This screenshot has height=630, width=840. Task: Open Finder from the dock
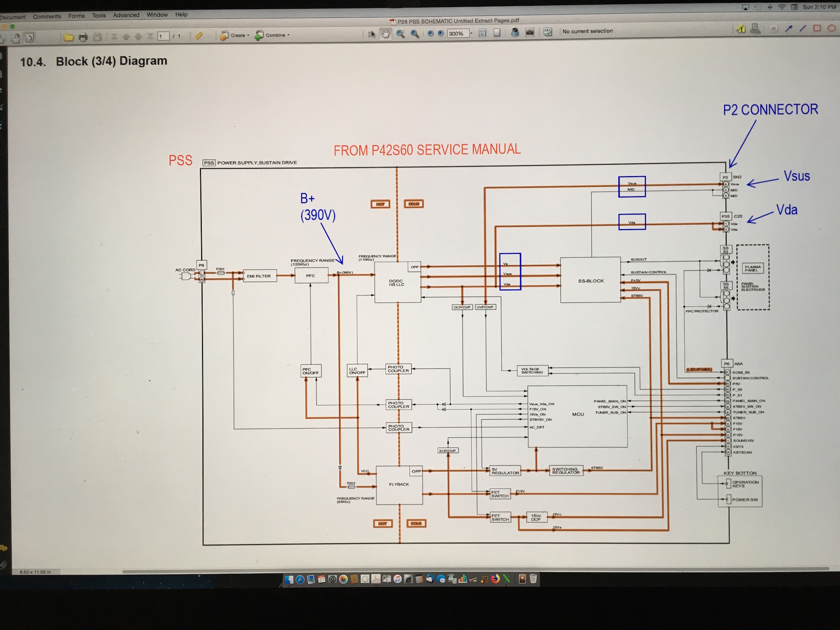(289, 579)
